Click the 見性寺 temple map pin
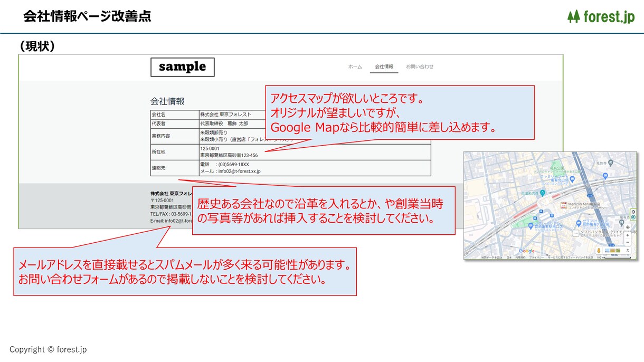Viewport: 644px width, 362px height. click(611, 163)
